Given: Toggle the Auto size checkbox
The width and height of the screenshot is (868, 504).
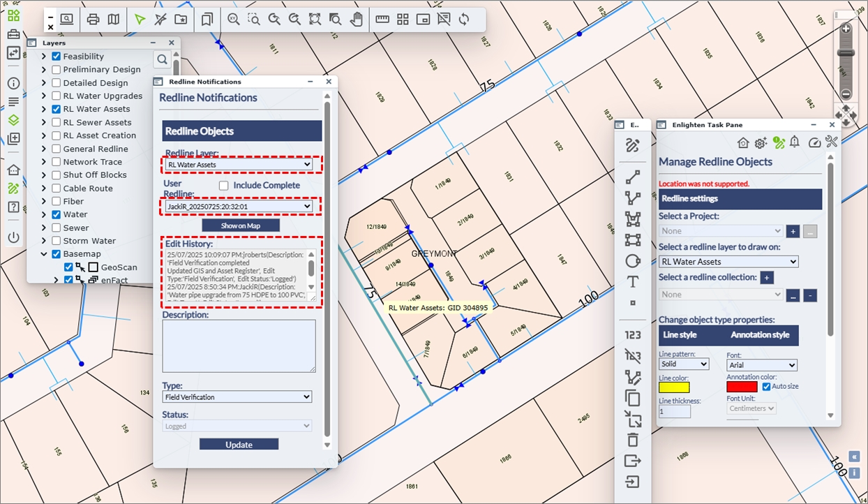Looking at the screenshot, I should [767, 387].
